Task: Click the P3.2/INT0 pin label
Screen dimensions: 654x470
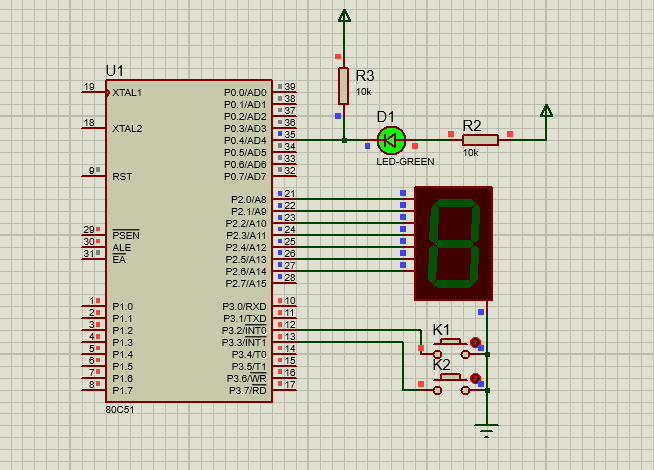Action: pos(244,331)
